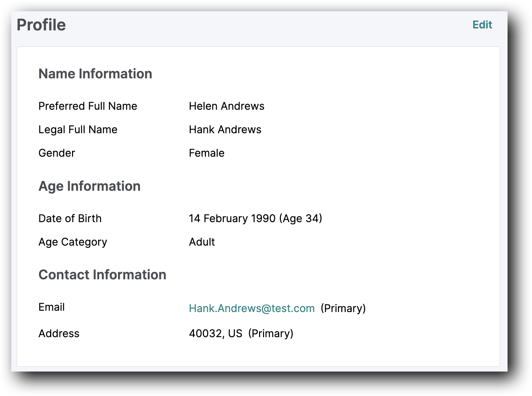This screenshot has width=532, height=396.
Task: Click the Profile page heading
Action: pos(41,25)
